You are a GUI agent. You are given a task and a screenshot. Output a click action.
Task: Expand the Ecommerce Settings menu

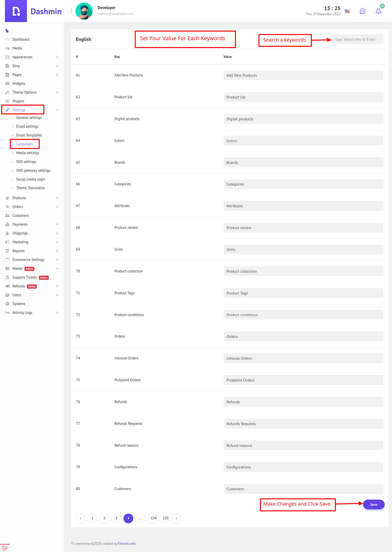click(x=57, y=260)
